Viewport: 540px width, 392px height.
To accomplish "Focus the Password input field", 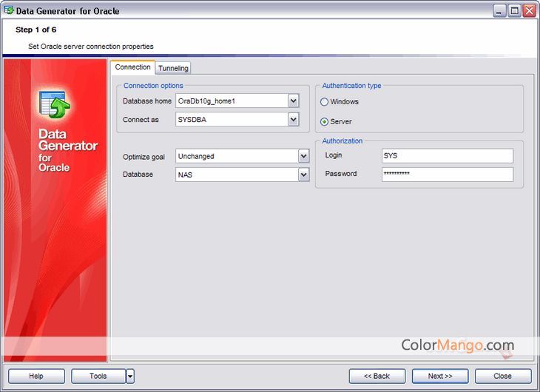I will tap(448, 175).
